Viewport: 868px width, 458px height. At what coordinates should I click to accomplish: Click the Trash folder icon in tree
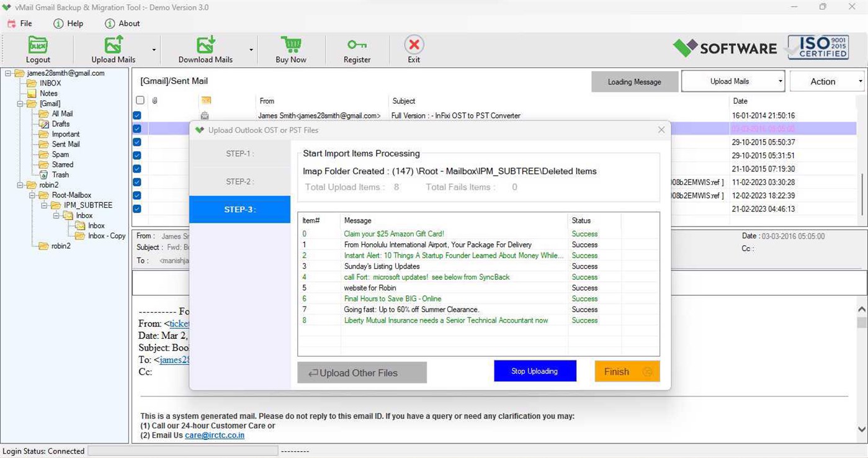click(44, 174)
